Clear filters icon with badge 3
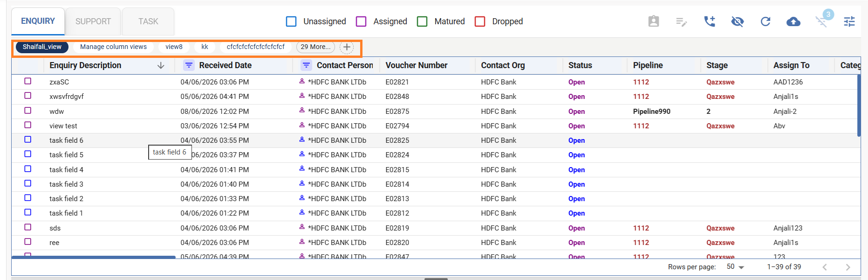Screen dimensions: 868x280 [x=822, y=21]
